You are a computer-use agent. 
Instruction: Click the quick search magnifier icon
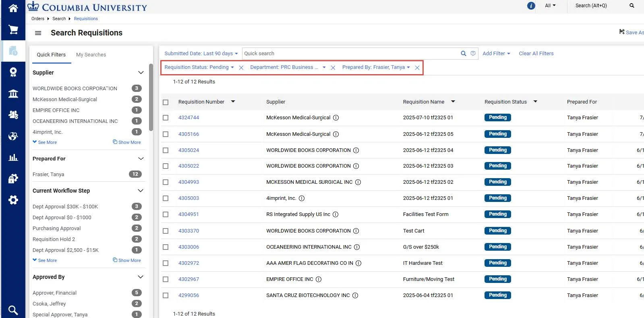(464, 54)
